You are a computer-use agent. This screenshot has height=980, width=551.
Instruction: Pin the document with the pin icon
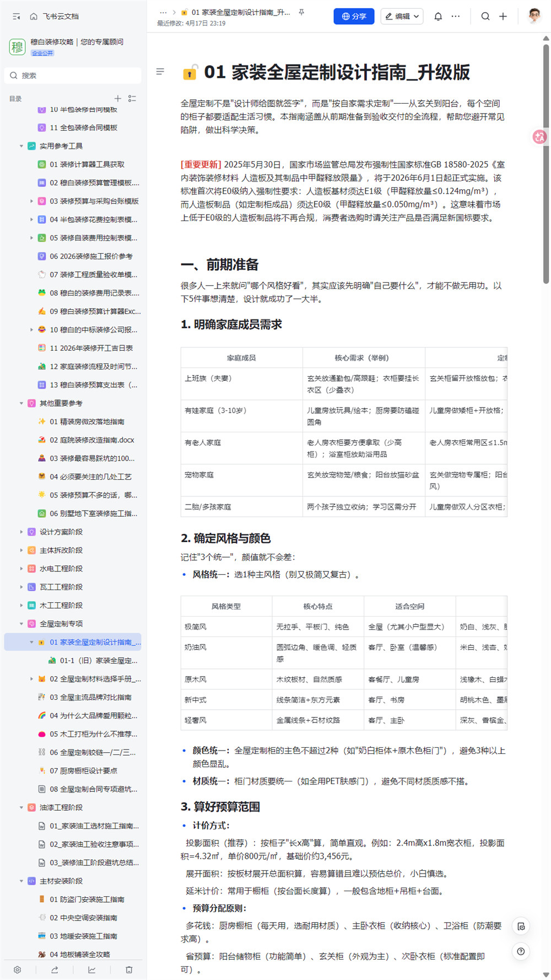[x=301, y=12]
